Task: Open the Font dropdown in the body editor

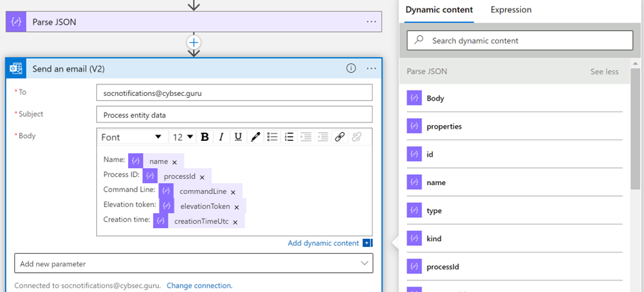Action: (133, 137)
